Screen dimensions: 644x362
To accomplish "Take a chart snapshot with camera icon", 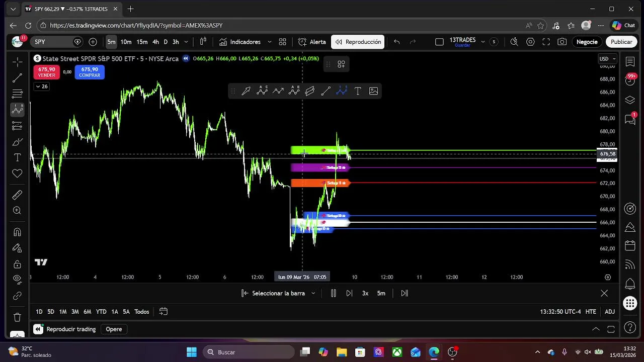I will click(562, 42).
